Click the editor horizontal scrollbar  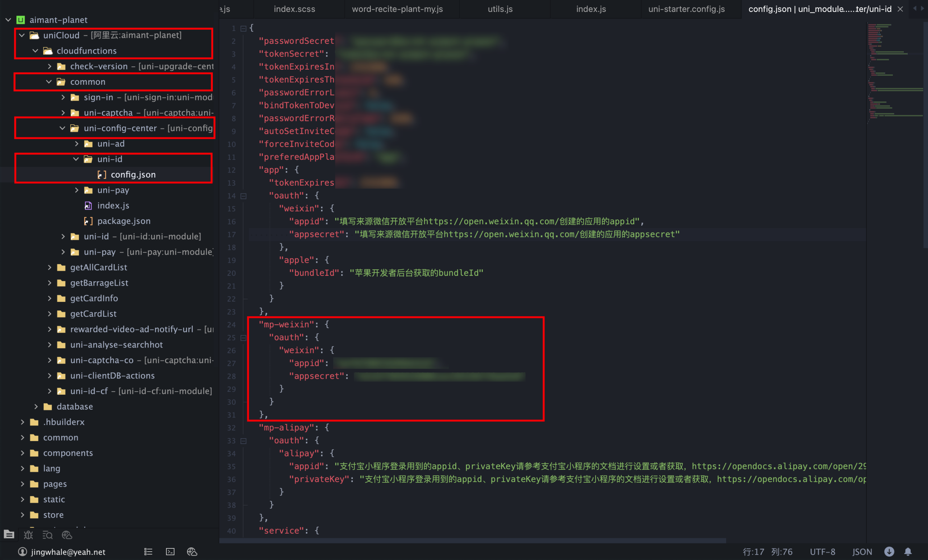(472, 540)
